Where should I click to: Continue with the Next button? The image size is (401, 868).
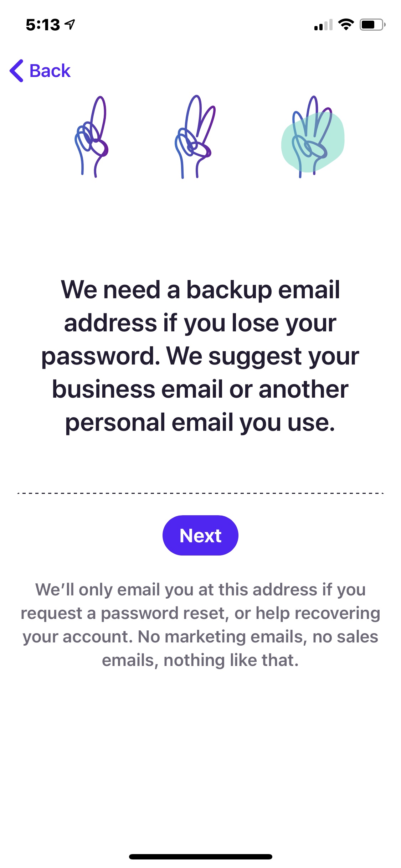click(200, 535)
